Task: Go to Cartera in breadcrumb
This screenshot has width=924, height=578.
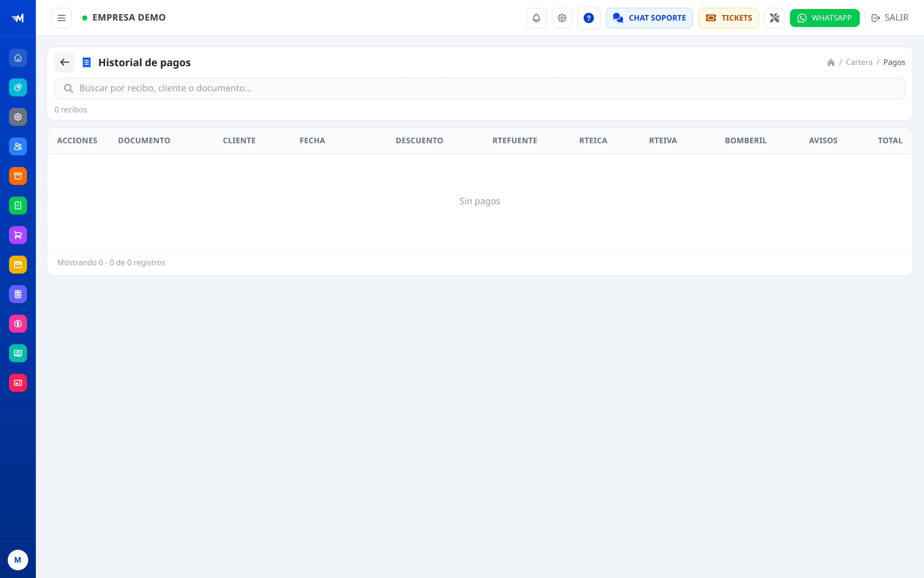Action: tap(859, 62)
